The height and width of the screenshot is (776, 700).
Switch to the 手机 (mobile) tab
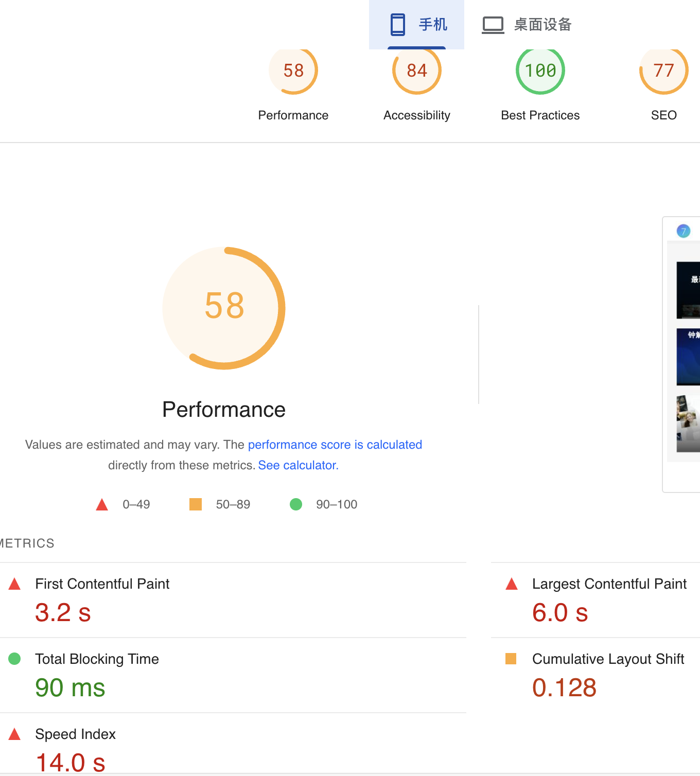tap(417, 24)
